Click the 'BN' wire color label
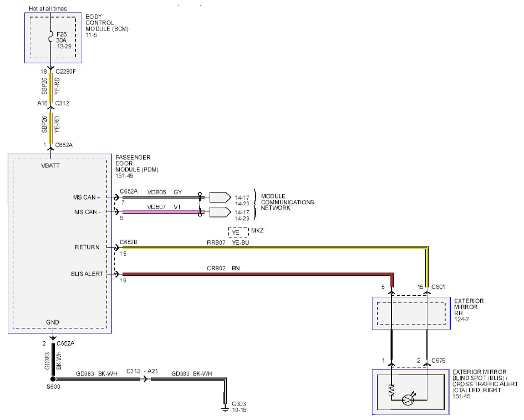524x420 pixels. tap(236, 268)
